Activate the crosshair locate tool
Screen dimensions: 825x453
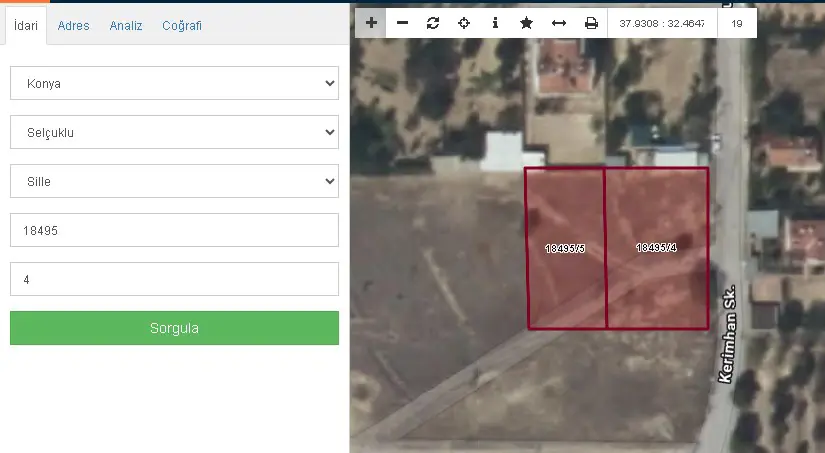464,23
